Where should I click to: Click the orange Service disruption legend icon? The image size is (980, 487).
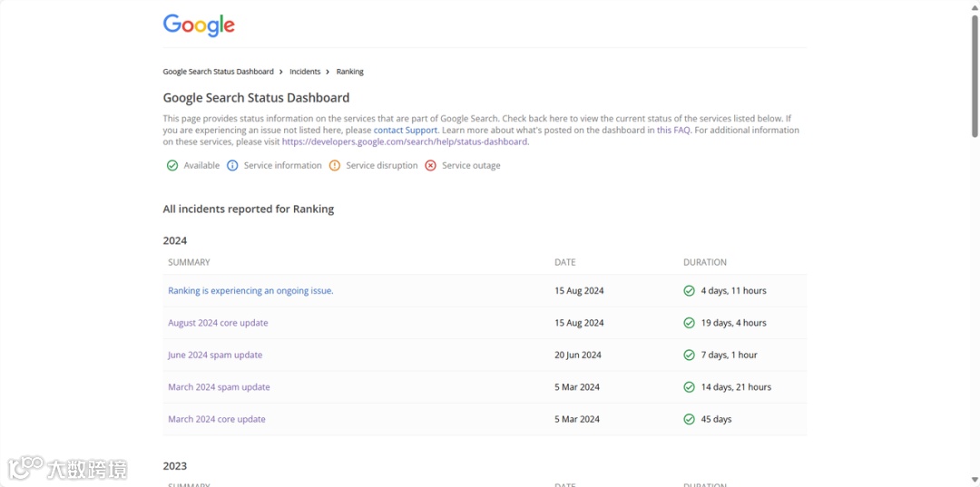tap(335, 166)
